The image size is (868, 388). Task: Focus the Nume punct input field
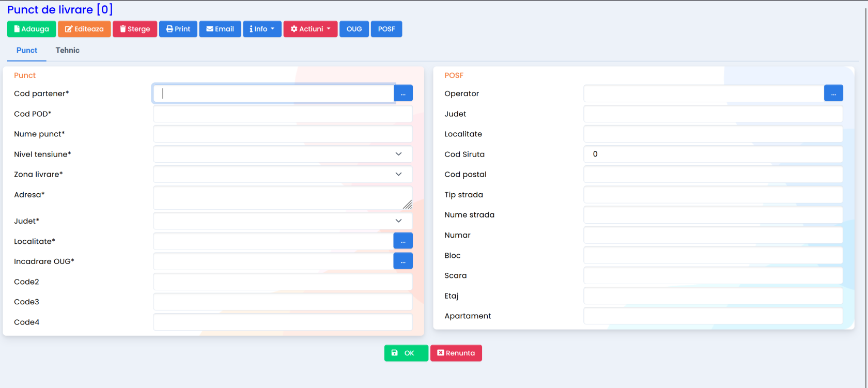tap(283, 134)
